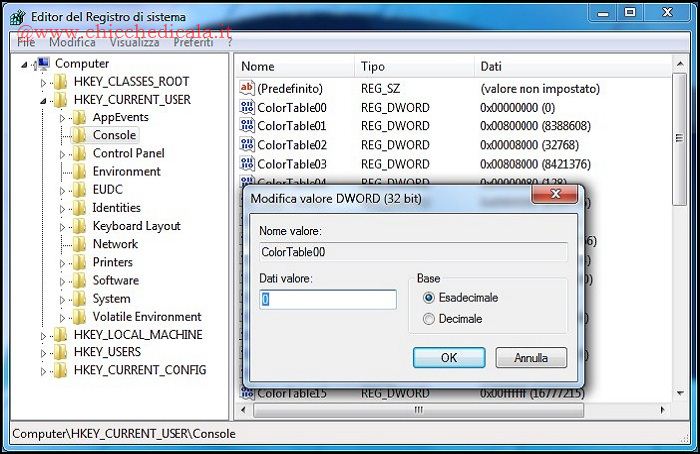Expand the HKEY_USERS tree node

point(43,353)
